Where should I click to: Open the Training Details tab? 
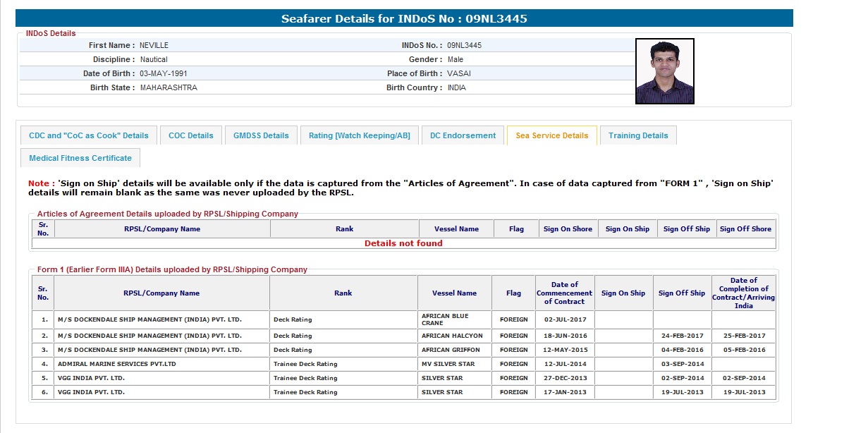pyautogui.click(x=638, y=135)
